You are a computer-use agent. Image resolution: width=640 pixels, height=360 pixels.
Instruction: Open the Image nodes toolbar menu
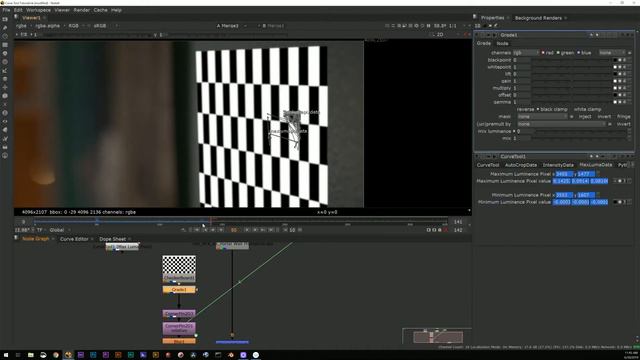(5, 19)
